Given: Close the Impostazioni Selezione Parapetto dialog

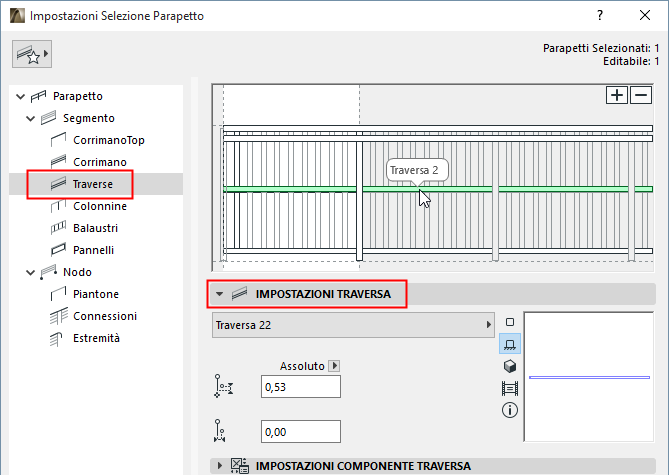Looking at the screenshot, I should (645, 15).
